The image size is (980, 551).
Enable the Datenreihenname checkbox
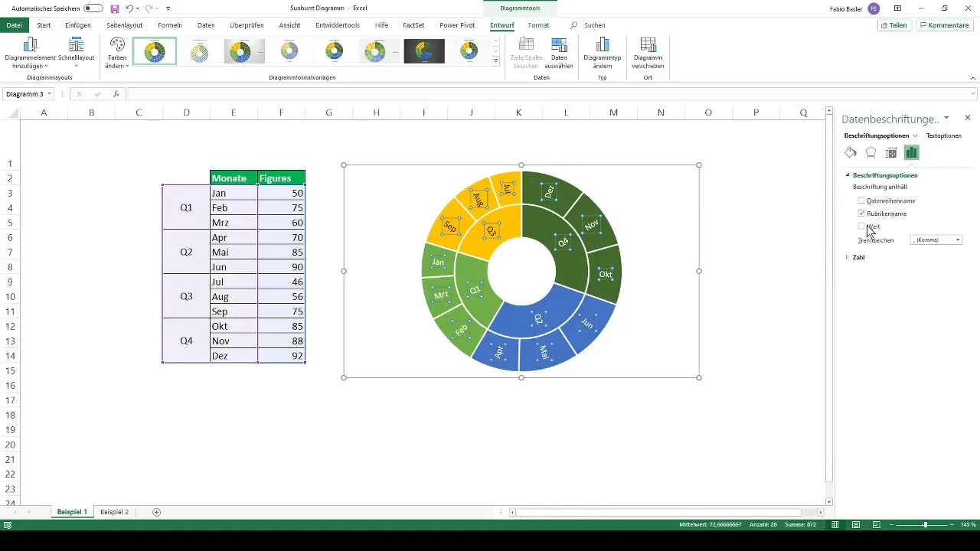tap(862, 201)
